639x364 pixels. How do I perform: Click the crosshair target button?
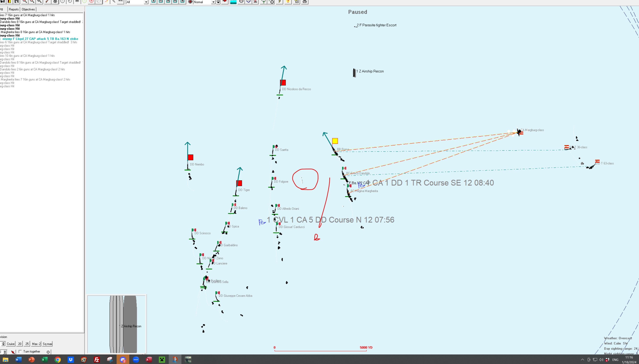click(x=48, y=352)
